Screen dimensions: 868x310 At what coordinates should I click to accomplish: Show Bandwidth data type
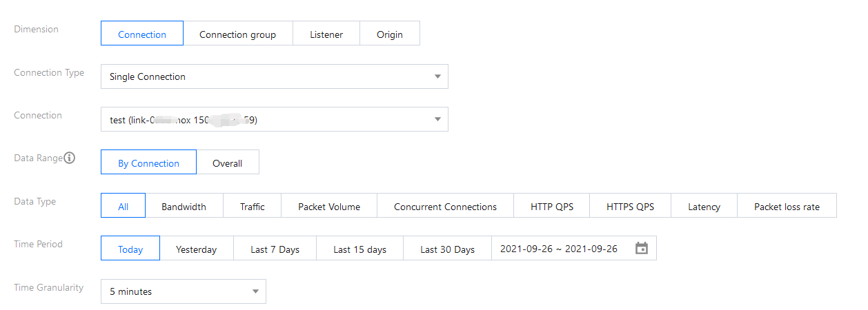(x=184, y=206)
